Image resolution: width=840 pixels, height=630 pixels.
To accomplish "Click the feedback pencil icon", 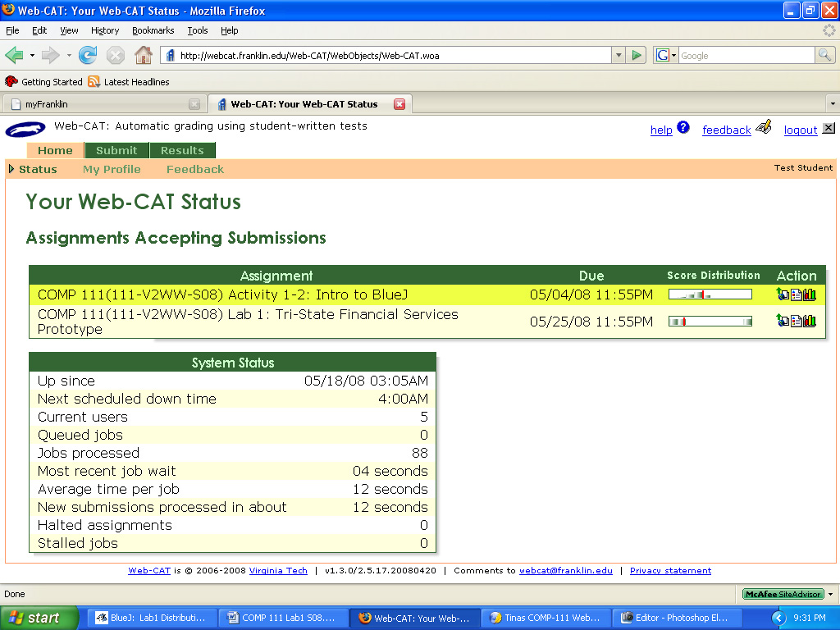I will click(x=764, y=127).
